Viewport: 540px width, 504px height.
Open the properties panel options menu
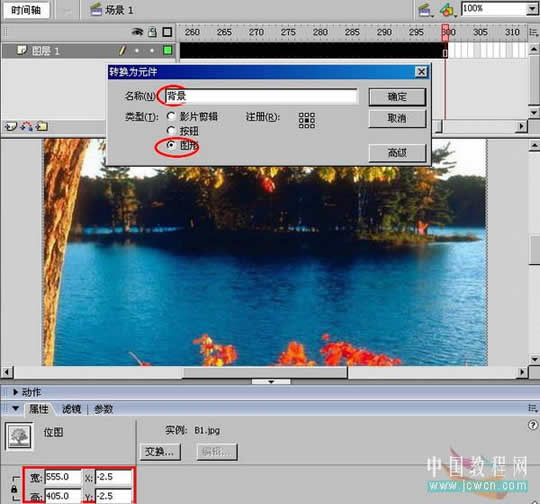click(533, 409)
